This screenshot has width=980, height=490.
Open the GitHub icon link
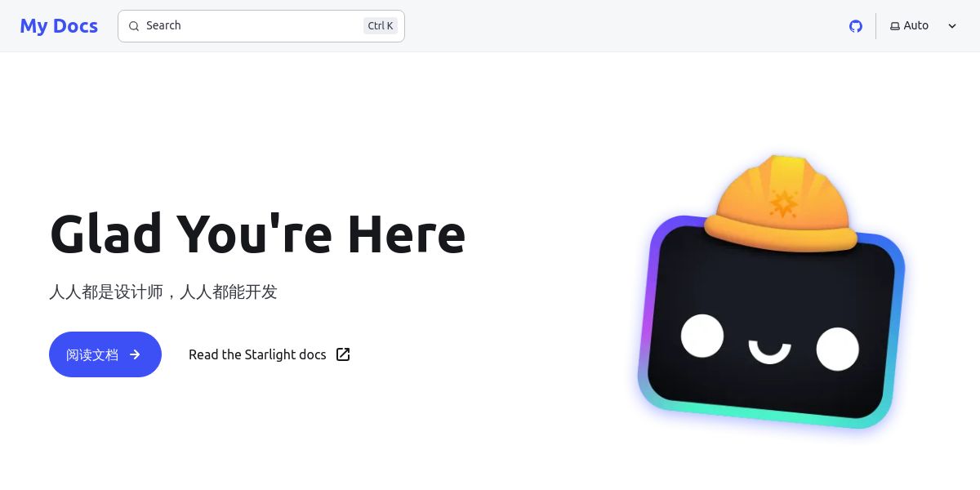click(x=856, y=26)
